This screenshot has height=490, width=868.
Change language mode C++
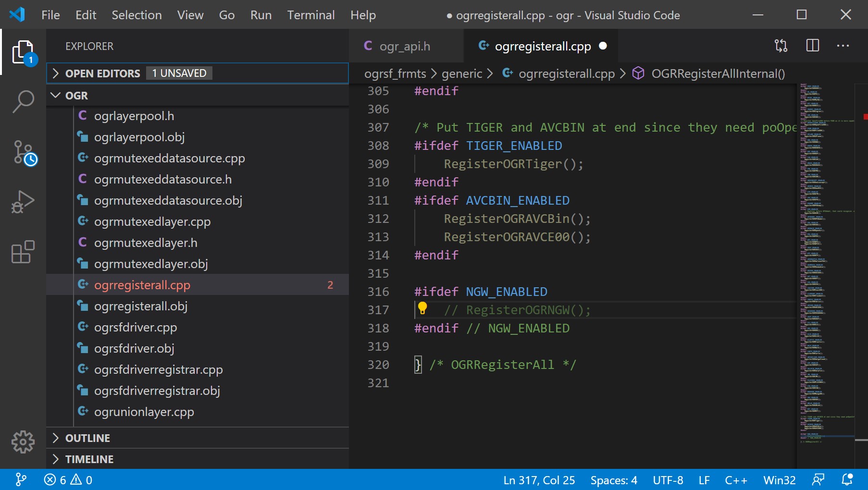736,480
